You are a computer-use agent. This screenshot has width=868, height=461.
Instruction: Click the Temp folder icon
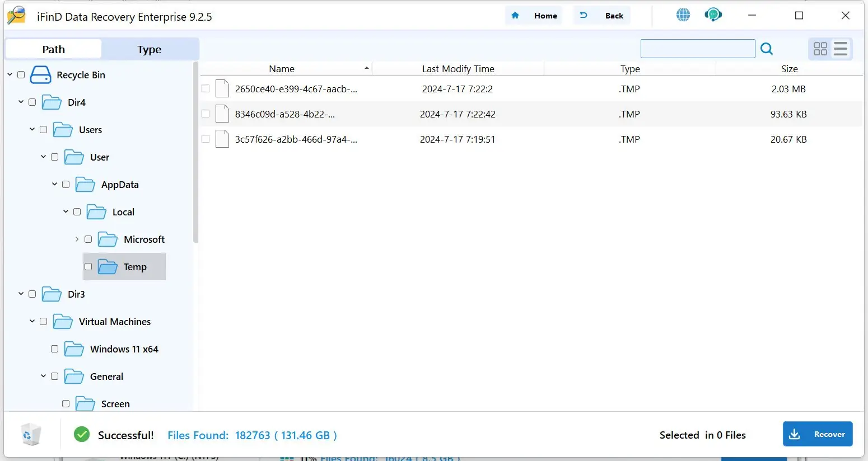(x=108, y=267)
